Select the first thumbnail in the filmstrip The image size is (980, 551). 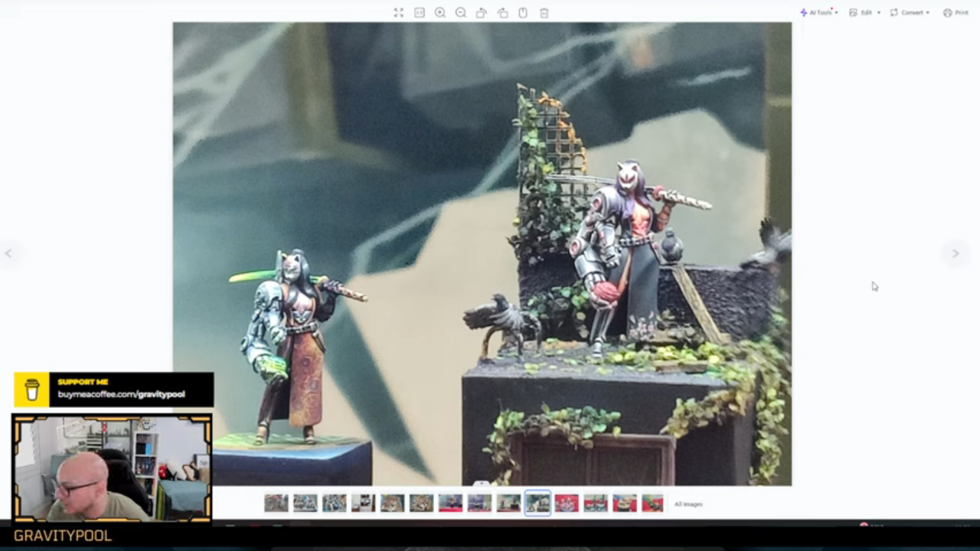276,503
